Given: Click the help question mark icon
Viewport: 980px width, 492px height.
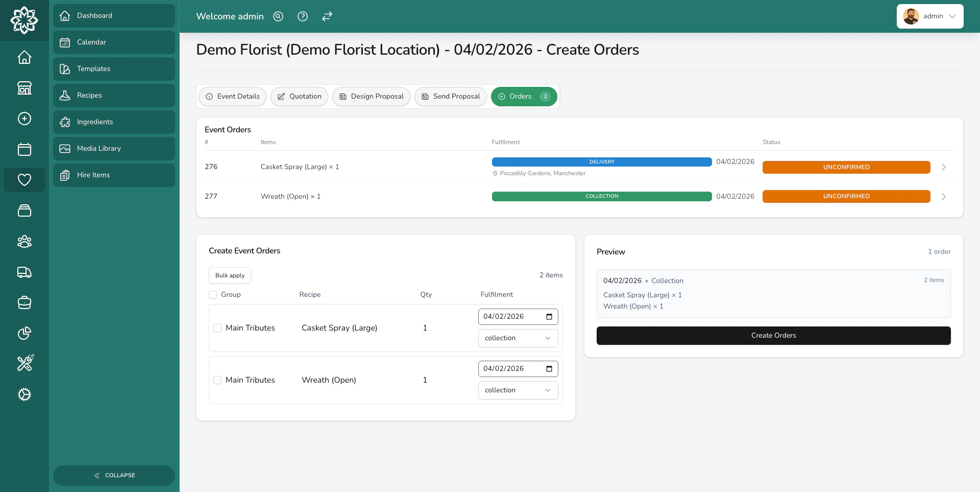Looking at the screenshot, I should (x=302, y=16).
